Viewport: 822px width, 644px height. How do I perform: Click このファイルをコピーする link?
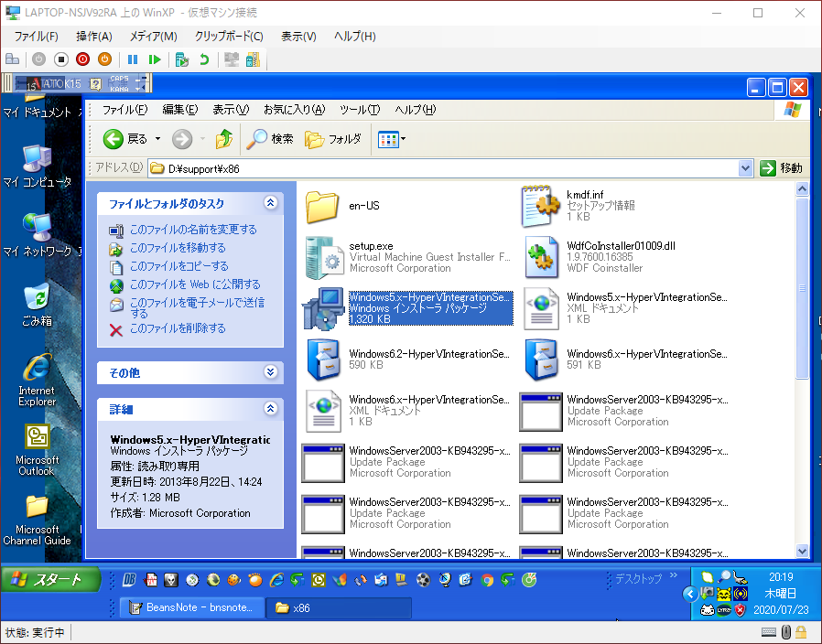178,266
